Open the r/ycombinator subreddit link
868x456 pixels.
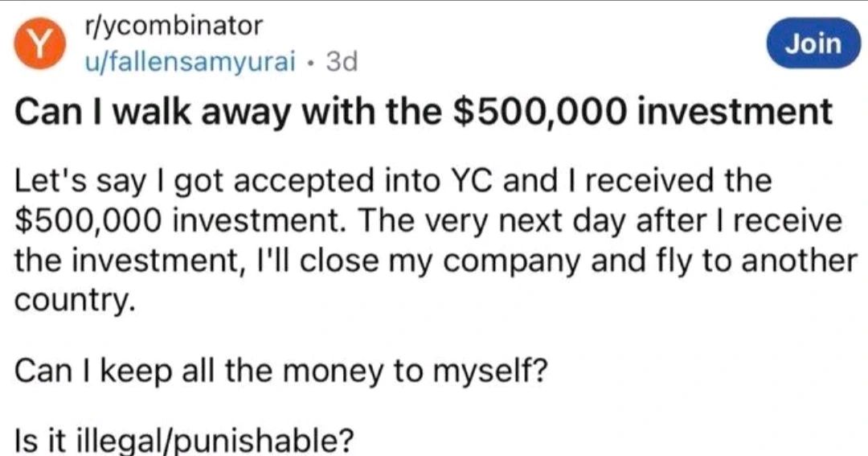[x=174, y=26]
